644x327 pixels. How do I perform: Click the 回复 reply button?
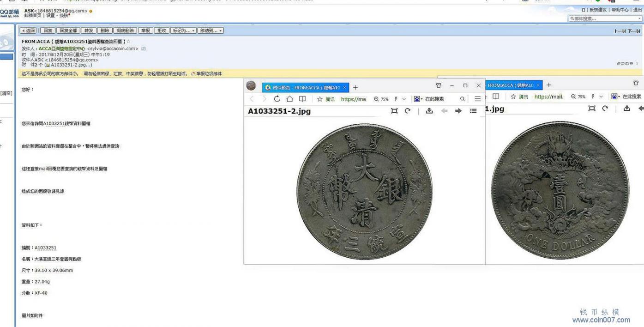(47, 30)
